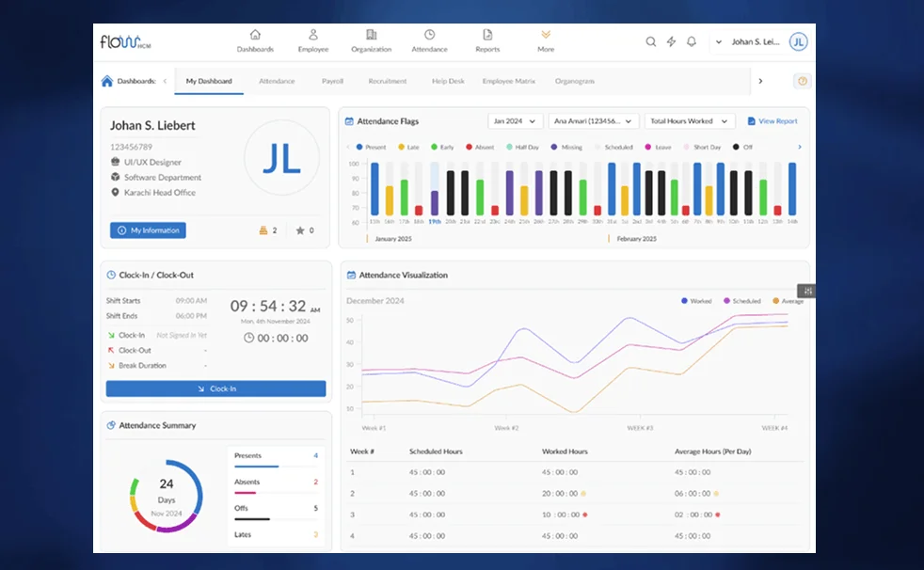
Task: Open the notifications bell icon
Action: [692, 41]
